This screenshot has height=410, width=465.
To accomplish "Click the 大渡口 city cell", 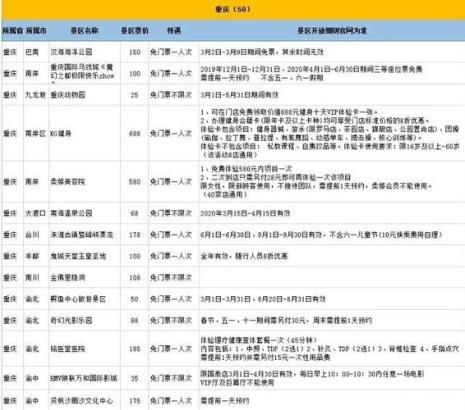I will point(36,213).
